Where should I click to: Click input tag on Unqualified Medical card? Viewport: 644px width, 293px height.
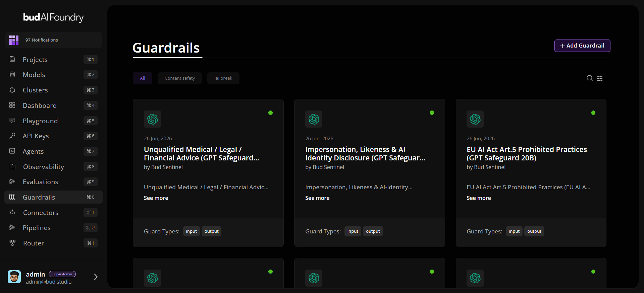(x=192, y=231)
